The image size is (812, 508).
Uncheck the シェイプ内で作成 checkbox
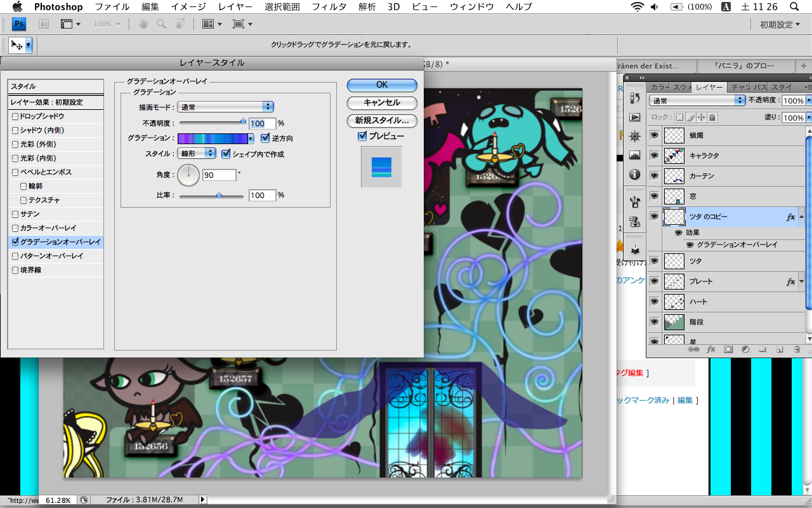point(226,154)
